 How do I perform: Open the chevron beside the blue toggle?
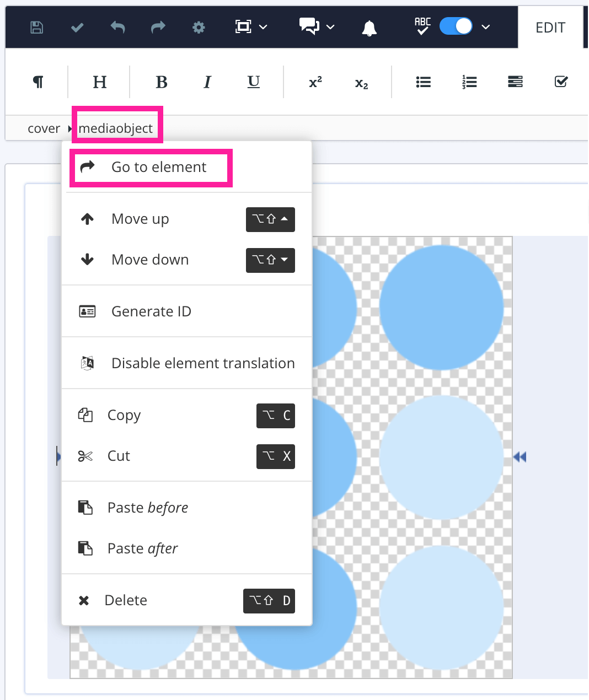pos(485,26)
